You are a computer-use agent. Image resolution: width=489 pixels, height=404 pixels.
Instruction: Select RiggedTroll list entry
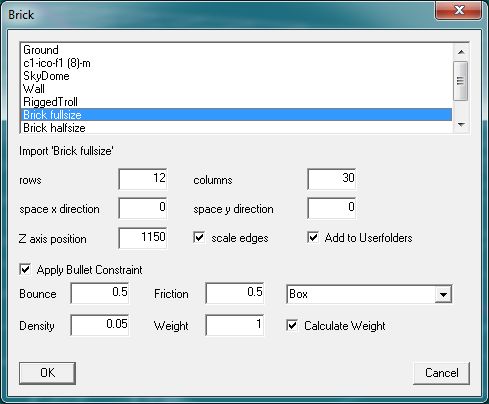point(236,102)
